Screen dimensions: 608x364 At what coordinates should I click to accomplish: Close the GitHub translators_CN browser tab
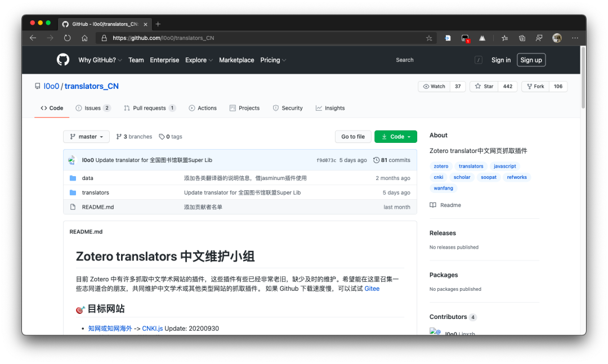[x=145, y=24]
